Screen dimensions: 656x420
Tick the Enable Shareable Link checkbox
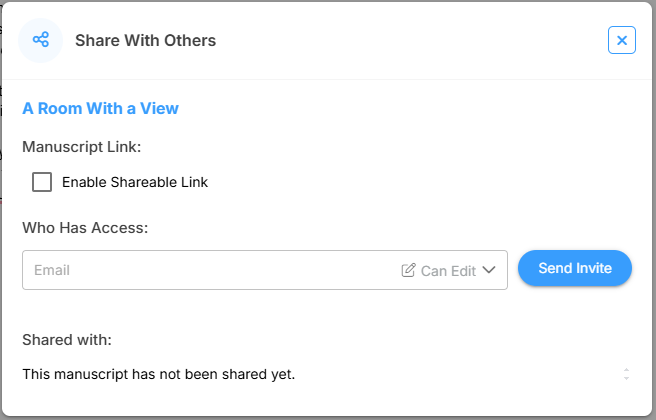coord(42,182)
